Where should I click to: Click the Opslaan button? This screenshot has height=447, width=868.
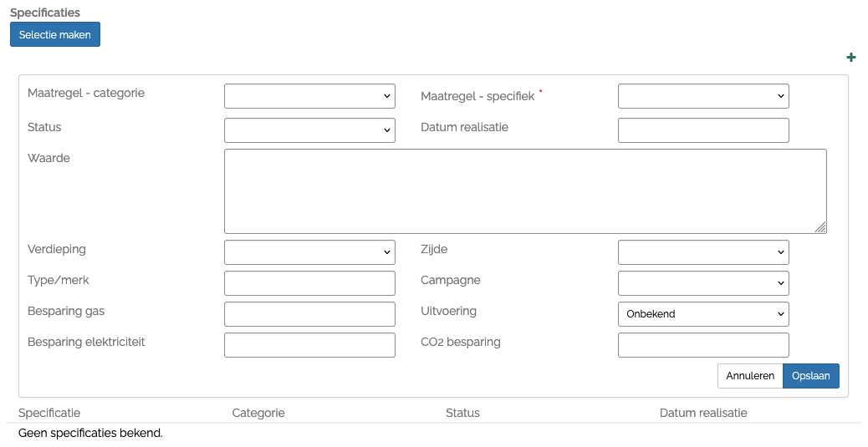coord(810,376)
